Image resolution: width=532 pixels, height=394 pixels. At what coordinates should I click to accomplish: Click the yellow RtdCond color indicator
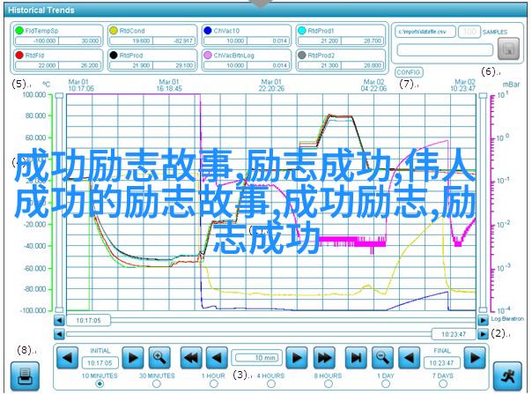click(x=114, y=31)
